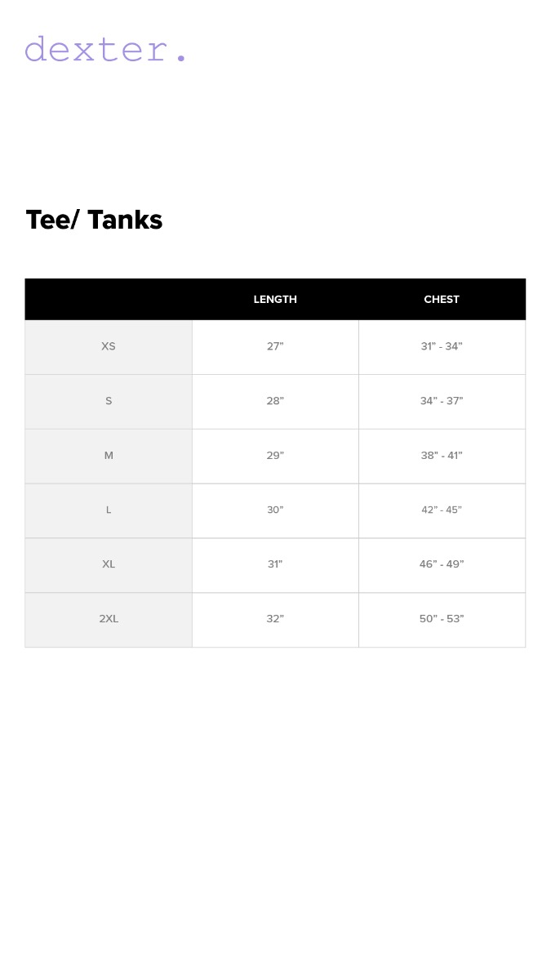Click the 34" - 37" chest cell

(442, 401)
